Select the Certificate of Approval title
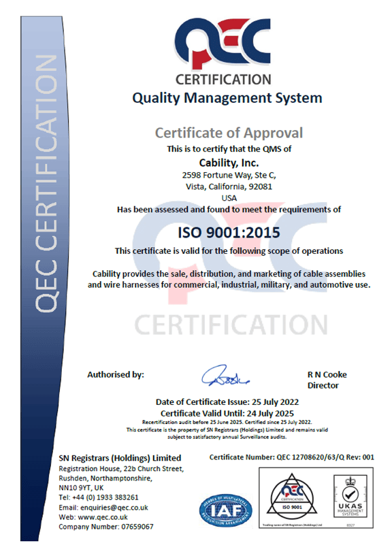This screenshot has width=392, height=554. pyautogui.click(x=229, y=133)
